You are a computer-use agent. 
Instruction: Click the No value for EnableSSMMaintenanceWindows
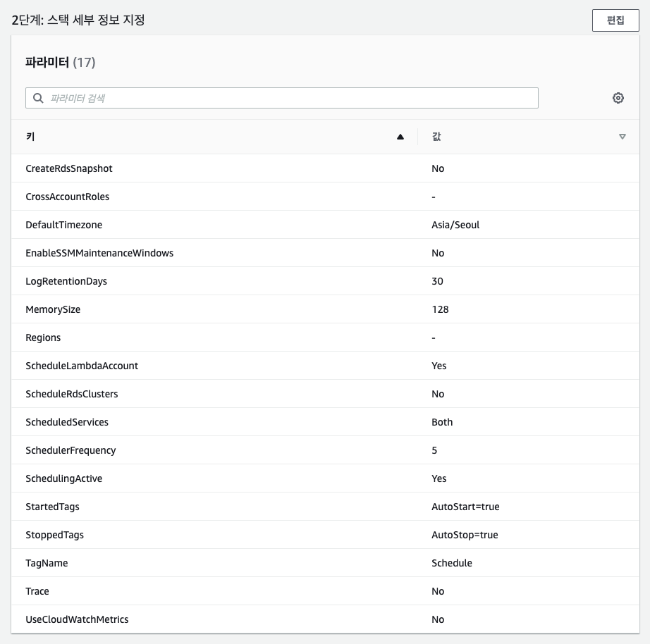[438, 253]
